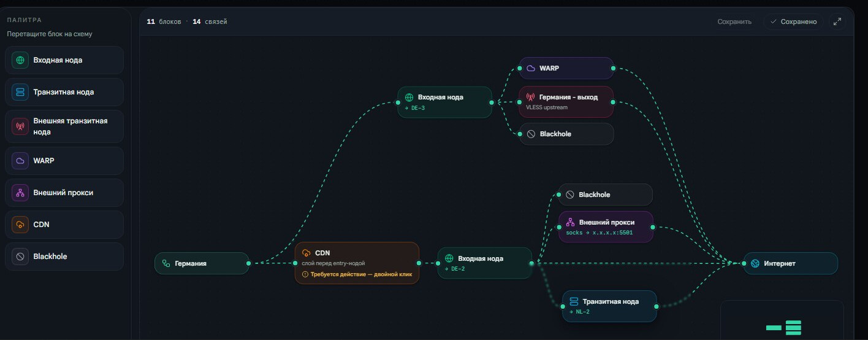Click the ban icon in palette Blackhole
The height and width of the screenshot is (340, 868).
(20, 257)
